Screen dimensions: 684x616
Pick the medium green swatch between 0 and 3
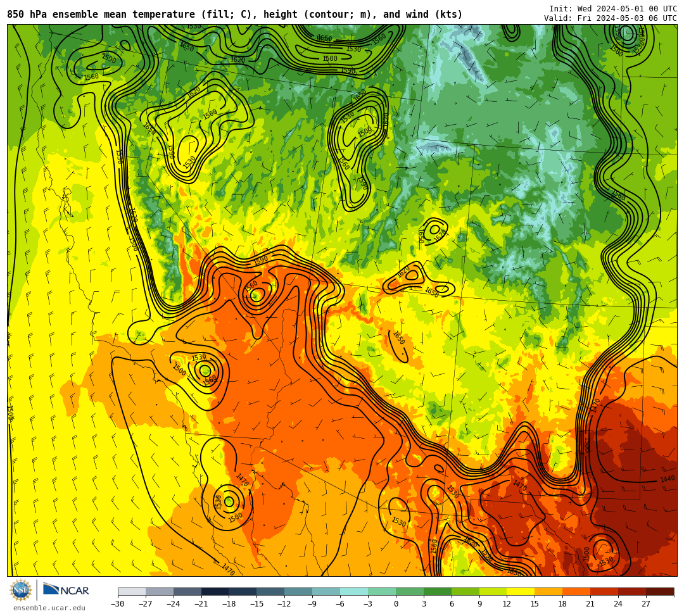coord(410,591)
